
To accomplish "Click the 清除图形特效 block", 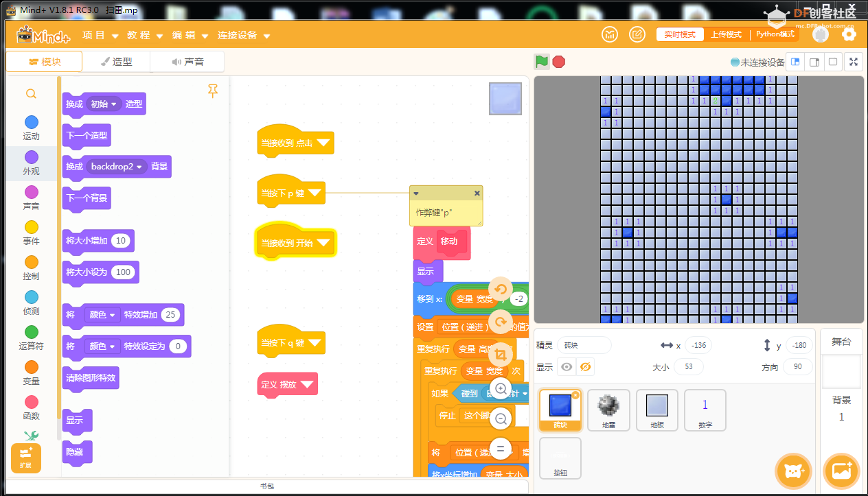I will click(x=91, y=377).
